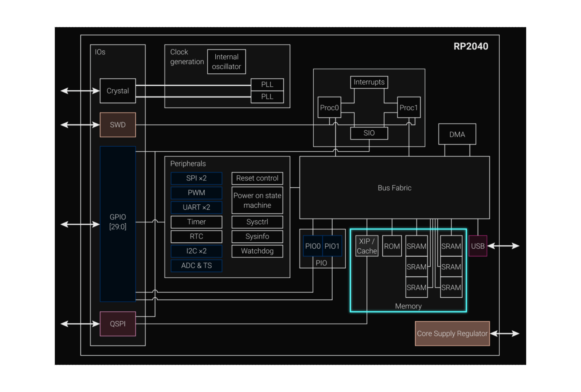Click the PIO1 block
The image size is (581, 392).
click(x=332, y=246)
